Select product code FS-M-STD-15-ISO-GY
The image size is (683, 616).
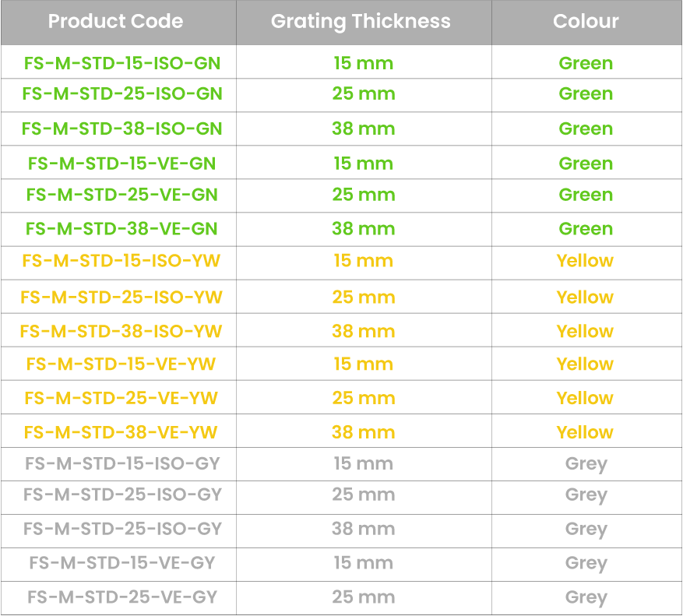pyautogui.click(x=122, y=464)
